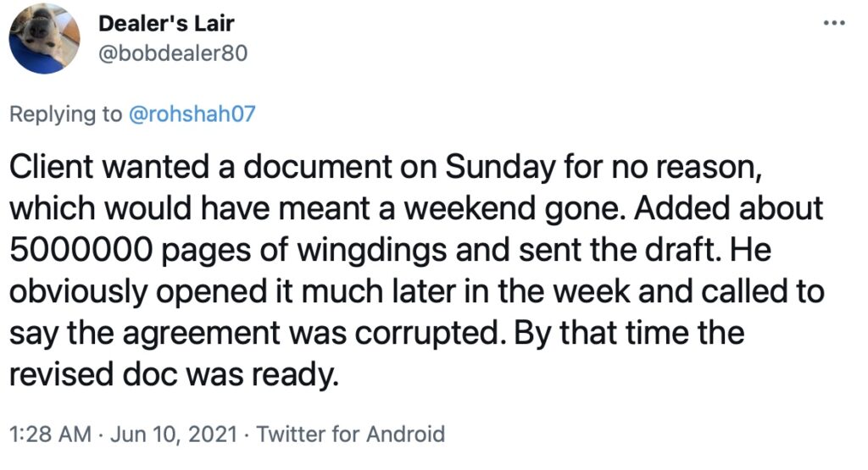This screenshot has width=868, height=470.
Task: Open the 'Twitter for Android' source link
Action: 350,434
